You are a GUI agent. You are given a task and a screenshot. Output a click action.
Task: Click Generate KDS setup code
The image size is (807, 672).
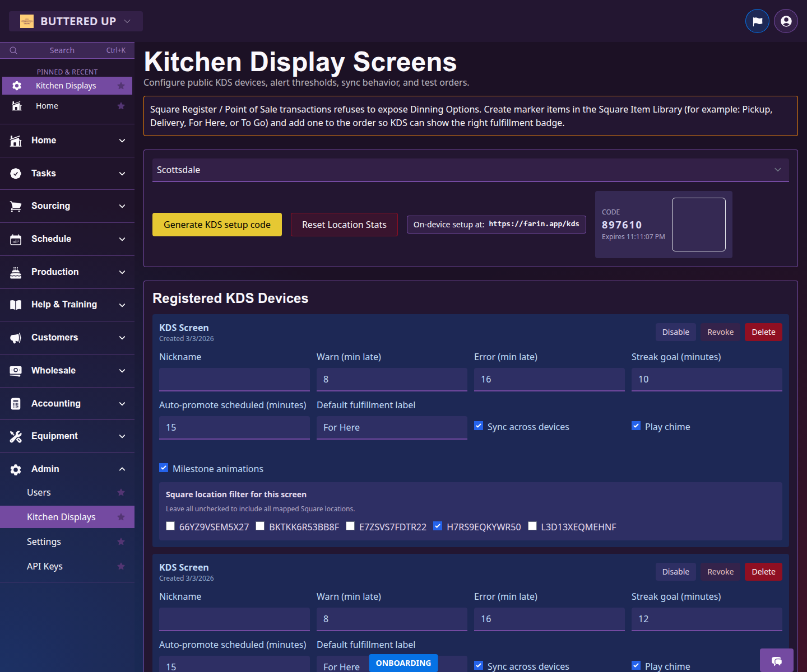pyautogui.click(x=217, y=225)
